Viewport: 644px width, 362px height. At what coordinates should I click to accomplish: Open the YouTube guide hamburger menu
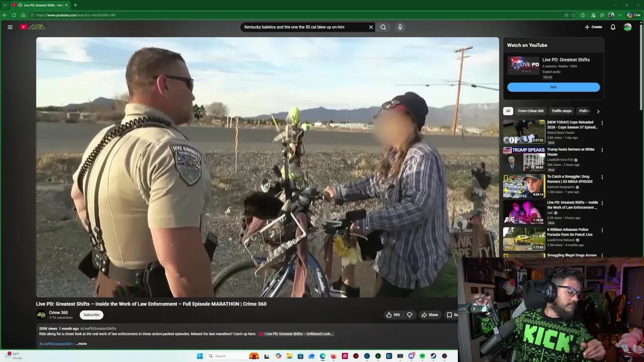(x=10, y=27)
